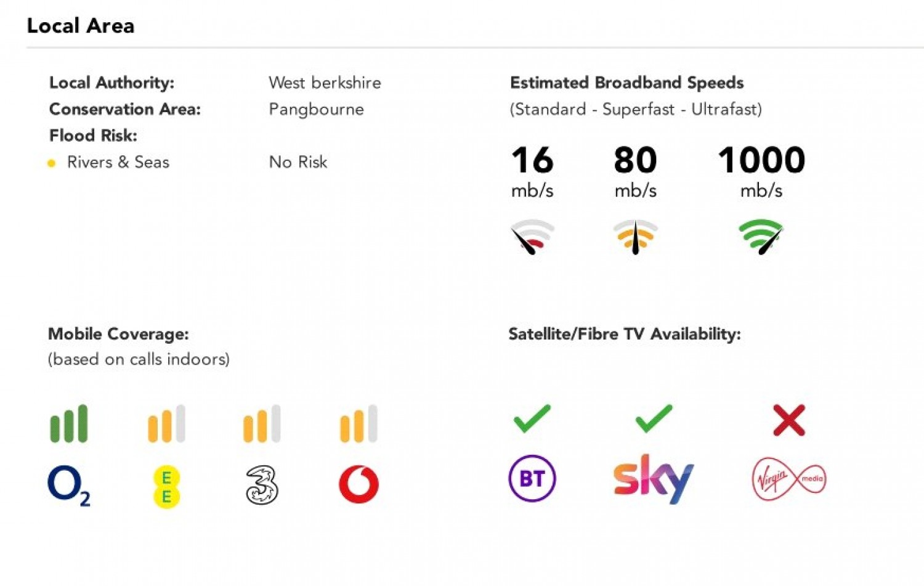Click the green ultrafast speed gauge
Screen dimensions: 924x586
click(x=761, y=237)
